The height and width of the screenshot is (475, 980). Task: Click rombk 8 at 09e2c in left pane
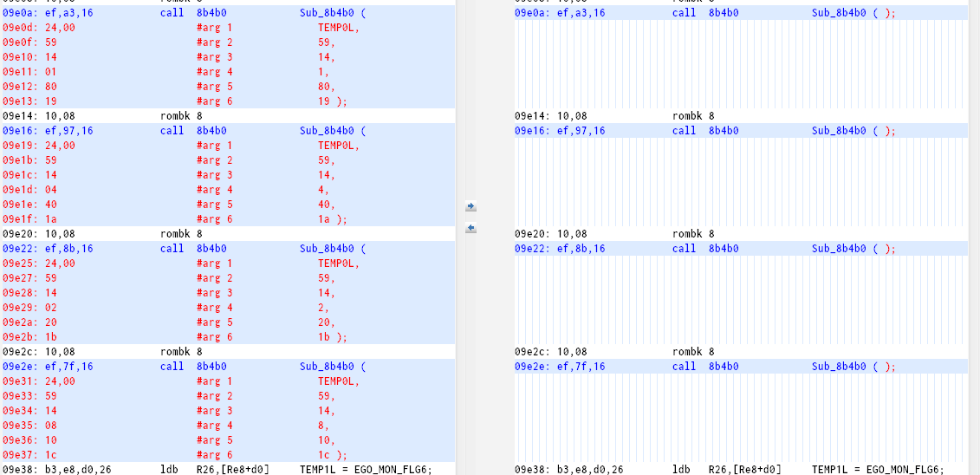click(x=181, y=352)
